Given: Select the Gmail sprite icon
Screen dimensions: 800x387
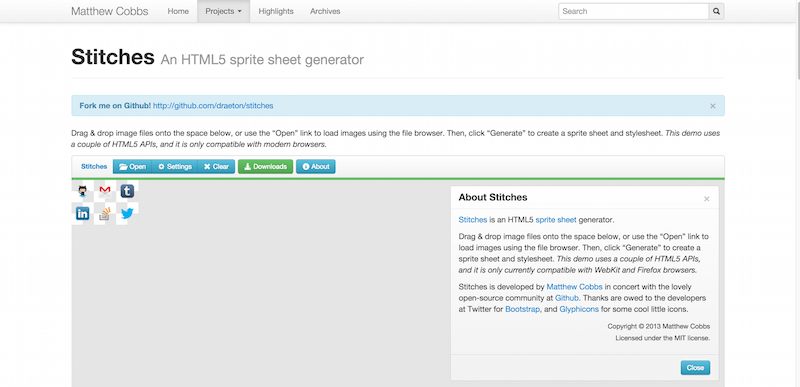Looking at the screenshot, I should pyautogui.click(x=105, y=192).
